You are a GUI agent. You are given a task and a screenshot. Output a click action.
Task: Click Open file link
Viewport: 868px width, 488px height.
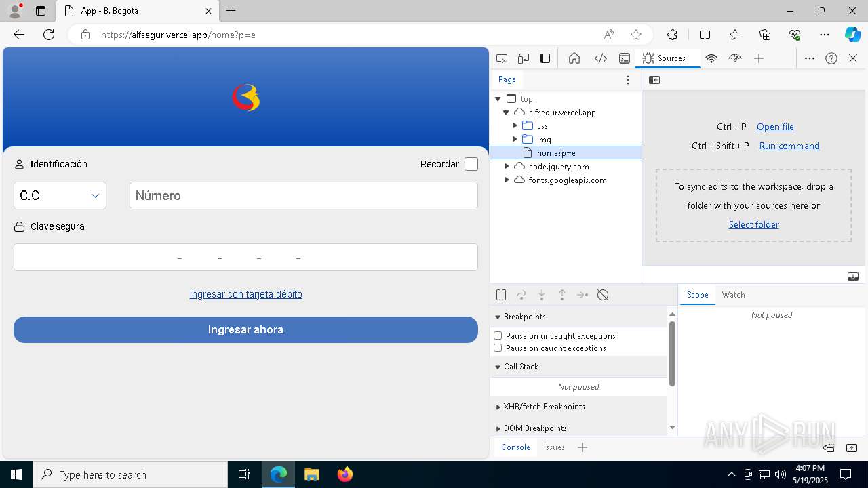click(x=775, y=127)
